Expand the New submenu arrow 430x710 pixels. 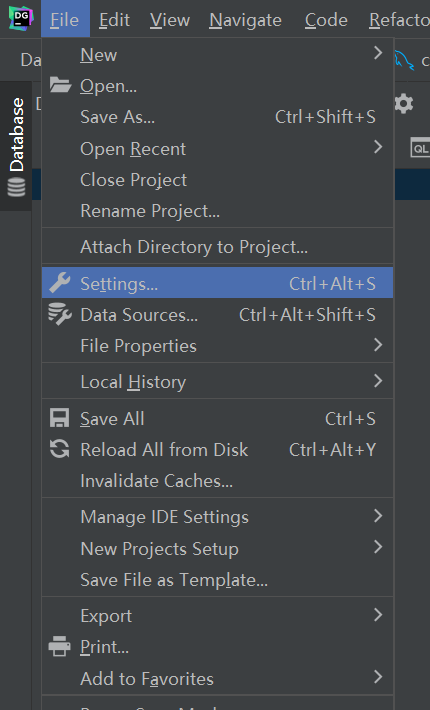[x=378, y=53]
